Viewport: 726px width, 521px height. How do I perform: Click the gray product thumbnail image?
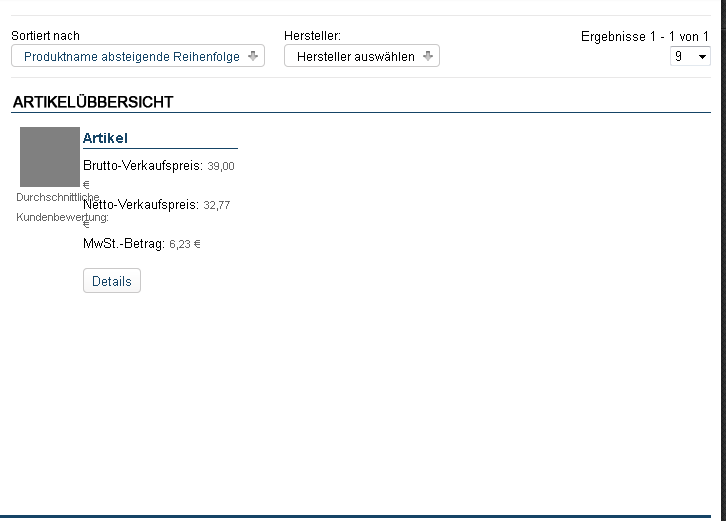point(49,157)
